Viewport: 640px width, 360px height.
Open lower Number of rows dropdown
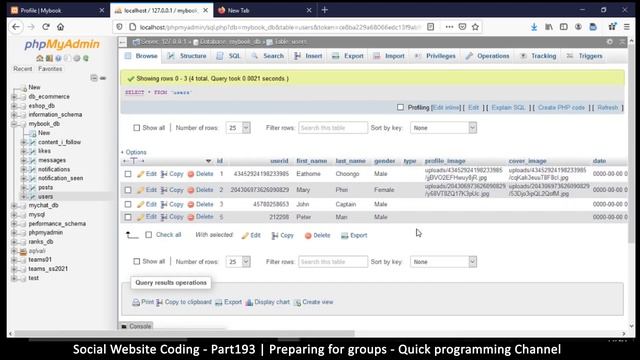point(238,262)
